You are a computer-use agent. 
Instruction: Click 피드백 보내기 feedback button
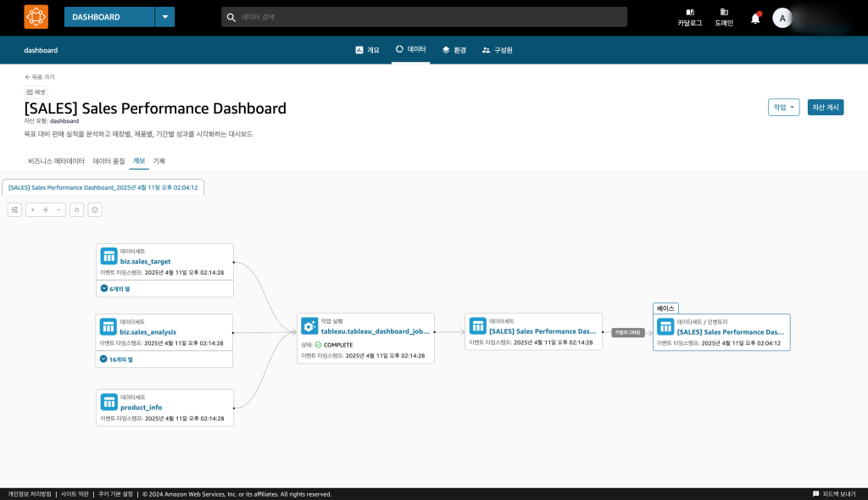834,494
